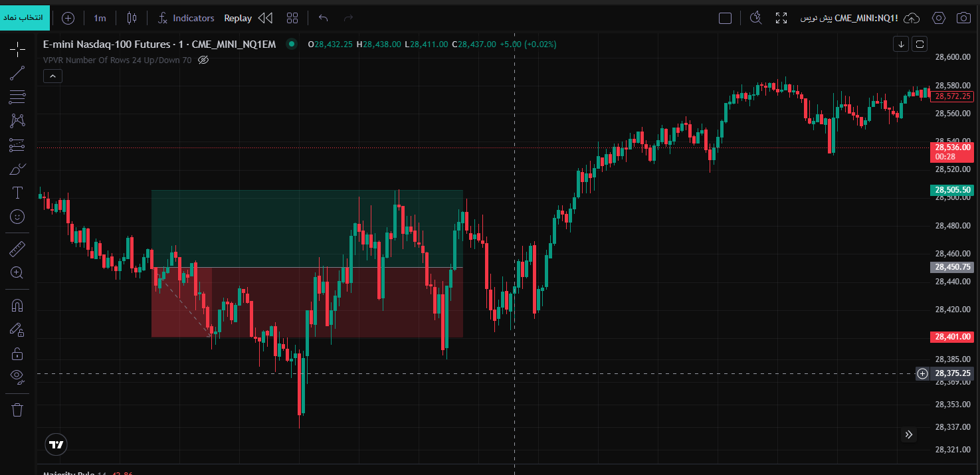The height and width of the screenshot is (475, 980).
Task: Click the red stop-loss zone of position
Action: pyautogui.click(x=307, y=302)
